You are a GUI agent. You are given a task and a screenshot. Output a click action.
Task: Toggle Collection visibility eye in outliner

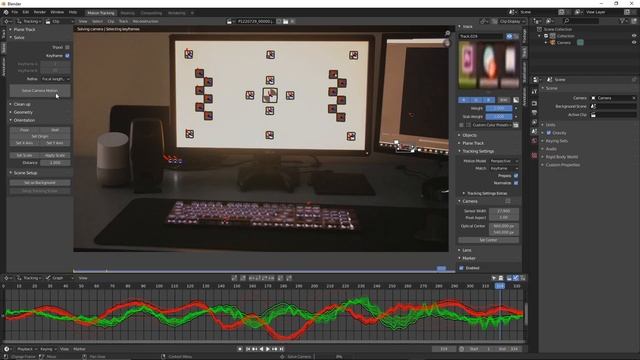click(634, 36)
